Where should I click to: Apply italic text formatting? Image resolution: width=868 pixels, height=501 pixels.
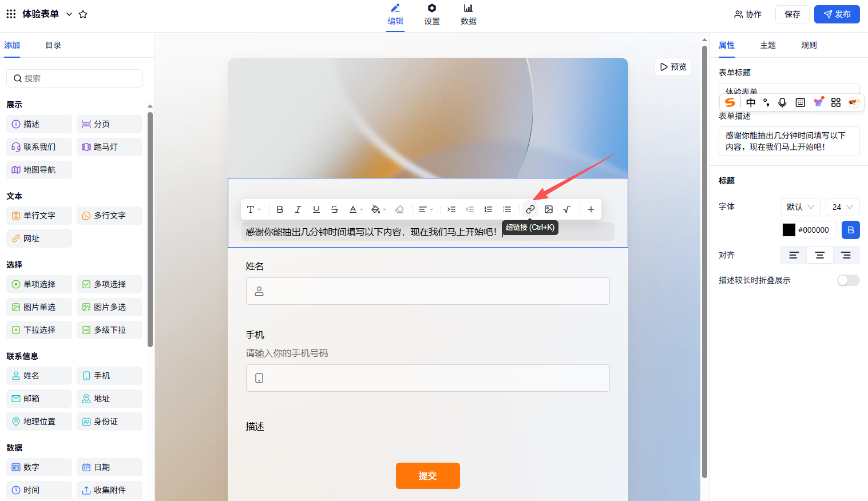(298, 209)
